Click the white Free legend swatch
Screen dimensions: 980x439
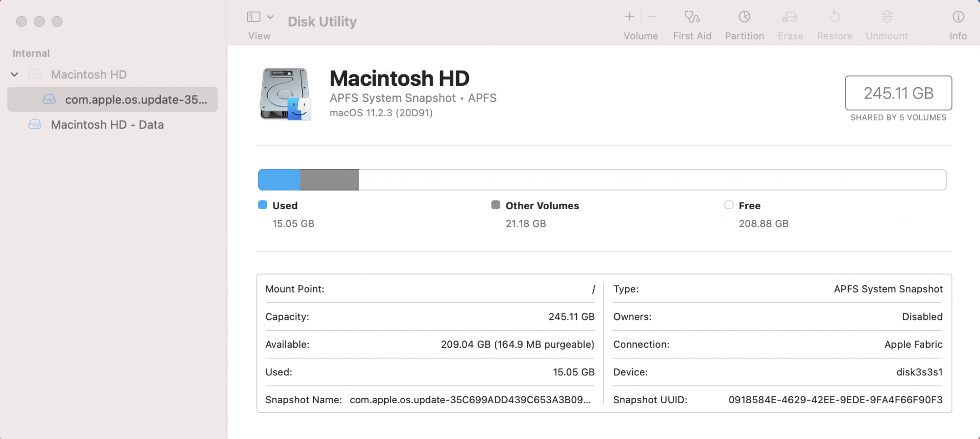(729, 205)
